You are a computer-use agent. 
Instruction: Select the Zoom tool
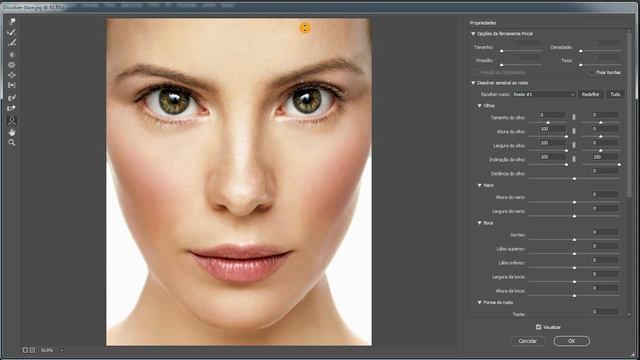pyautogui.click(x=12, y=142)
